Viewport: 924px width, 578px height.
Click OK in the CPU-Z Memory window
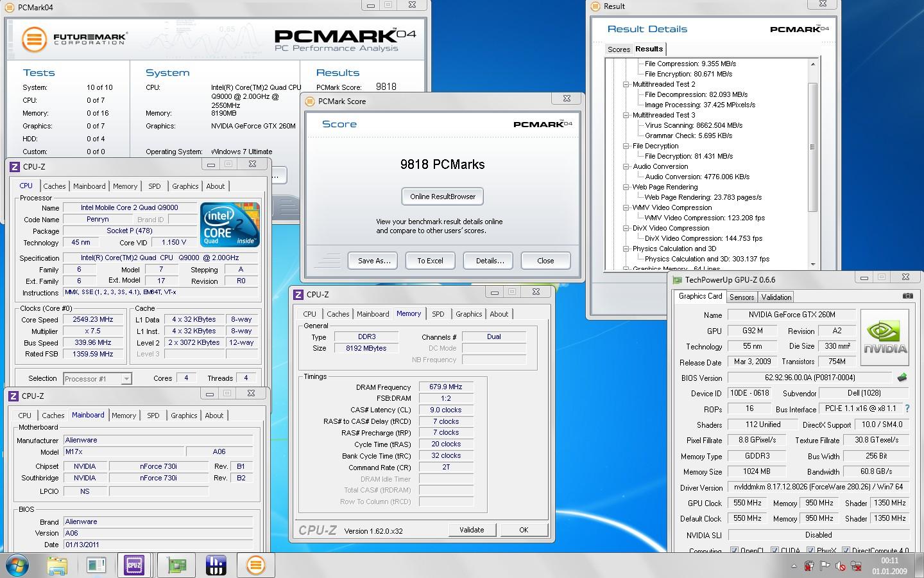click(x=524, y=530)
